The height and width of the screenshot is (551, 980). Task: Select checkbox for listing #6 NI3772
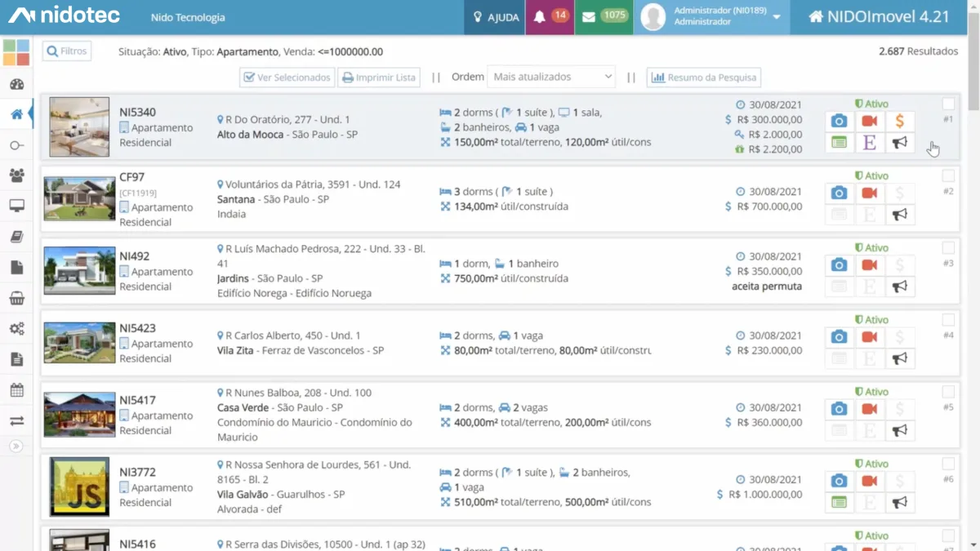[x=948, y=463]
